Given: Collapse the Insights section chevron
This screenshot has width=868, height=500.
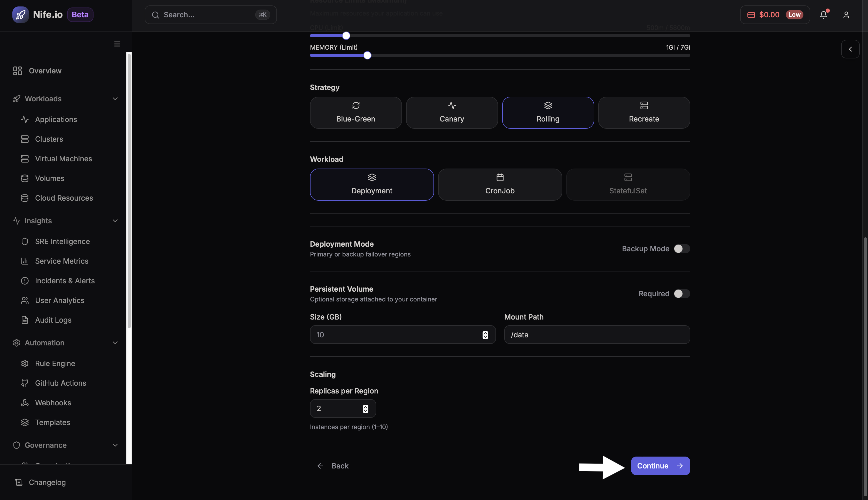Looking at the screenshot, I should [115, 221].
